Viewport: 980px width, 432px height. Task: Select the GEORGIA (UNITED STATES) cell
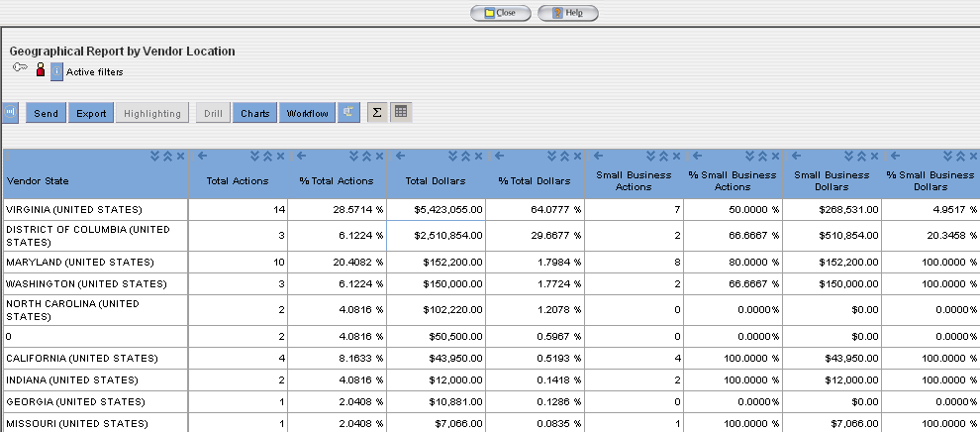95,401
